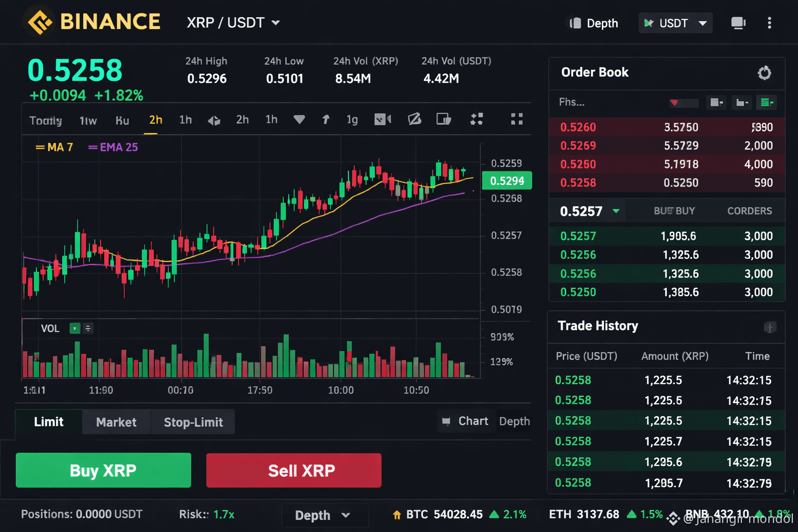Image resolution: width=798 pixels, height=532 pixels.
Task: Click trade row with amount 1,295.6
Action: click(666, 462)
